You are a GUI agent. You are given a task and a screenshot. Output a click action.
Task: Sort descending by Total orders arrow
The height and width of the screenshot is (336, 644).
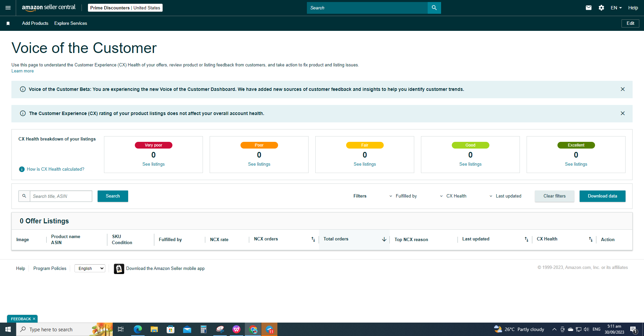[384, 239]
